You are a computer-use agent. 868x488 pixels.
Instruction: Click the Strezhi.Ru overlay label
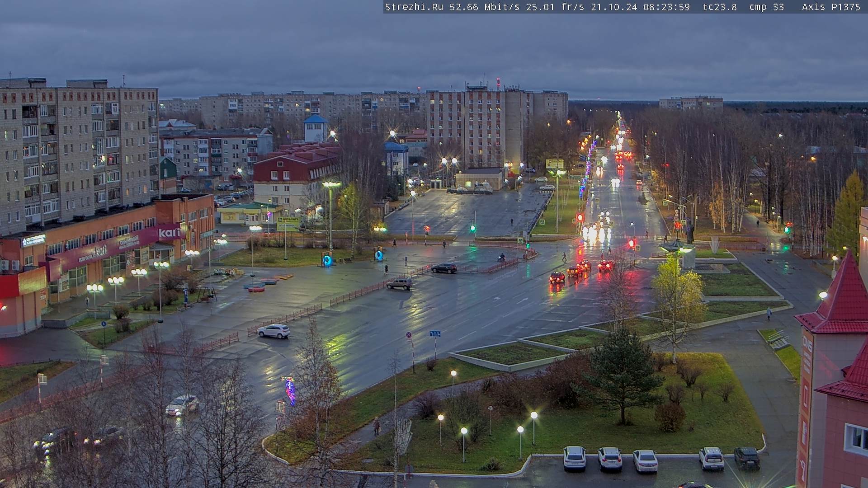pyautogui.click(x=414, y=7)
